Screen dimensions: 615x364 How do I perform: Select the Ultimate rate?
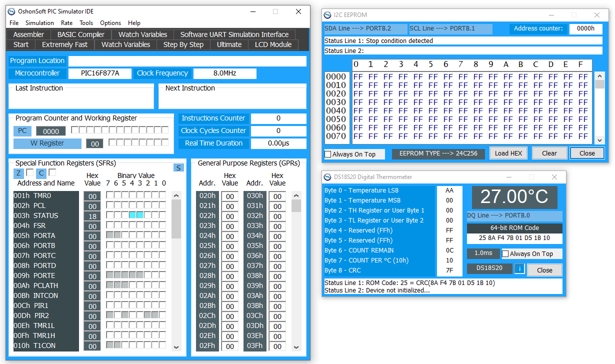[229, 44]
